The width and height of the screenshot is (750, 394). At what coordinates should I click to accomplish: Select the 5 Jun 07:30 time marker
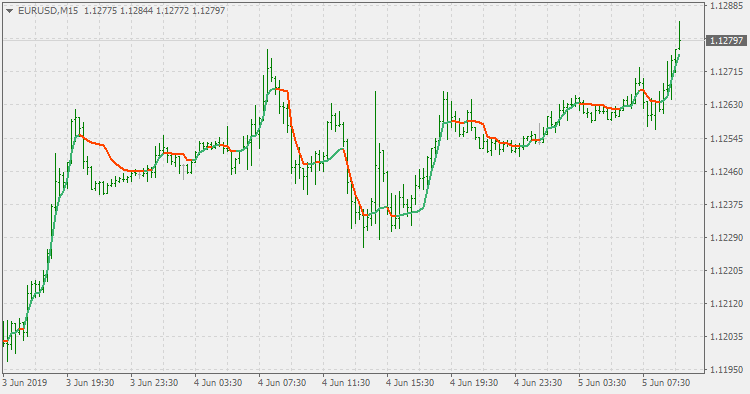(666, 383)
